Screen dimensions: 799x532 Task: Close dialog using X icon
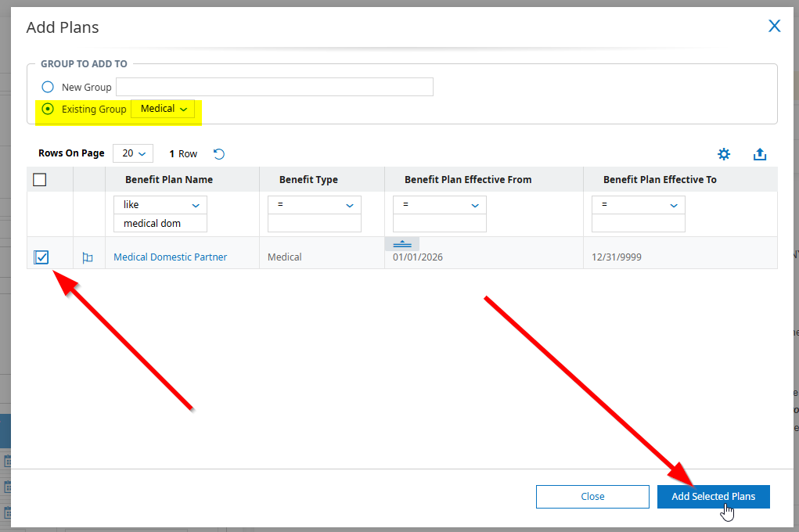tap(774, 27)
